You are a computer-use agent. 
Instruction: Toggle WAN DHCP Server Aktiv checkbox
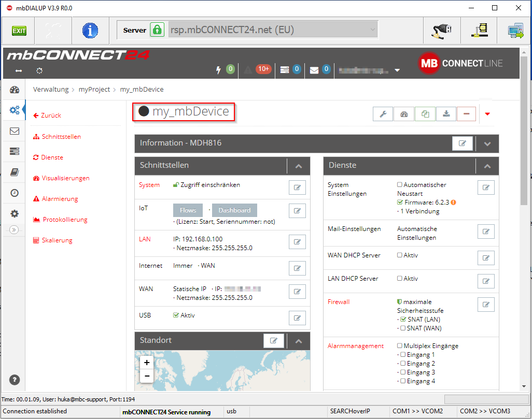click(400, 255)
